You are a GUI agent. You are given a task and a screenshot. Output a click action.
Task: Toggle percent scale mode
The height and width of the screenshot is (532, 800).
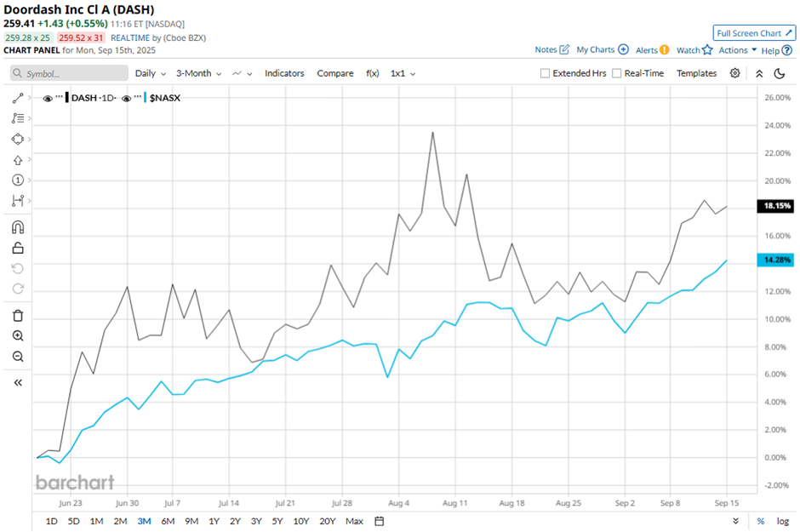pos(761,521)
